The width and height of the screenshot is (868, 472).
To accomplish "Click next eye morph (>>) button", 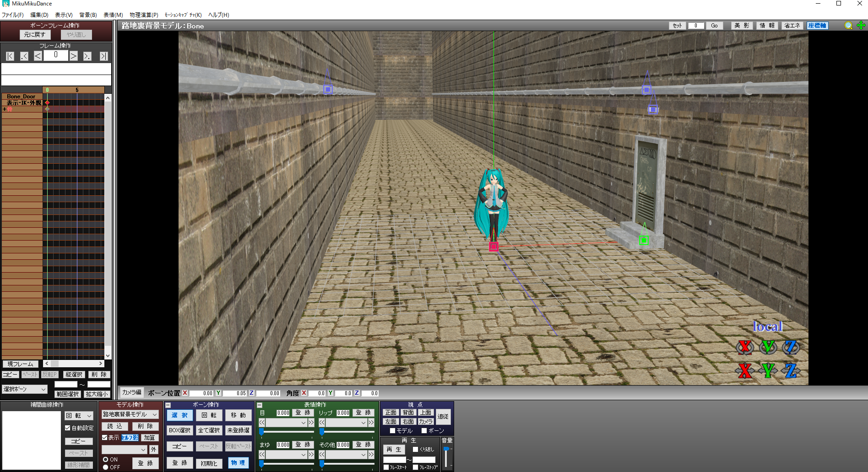I will coord(311,423).
